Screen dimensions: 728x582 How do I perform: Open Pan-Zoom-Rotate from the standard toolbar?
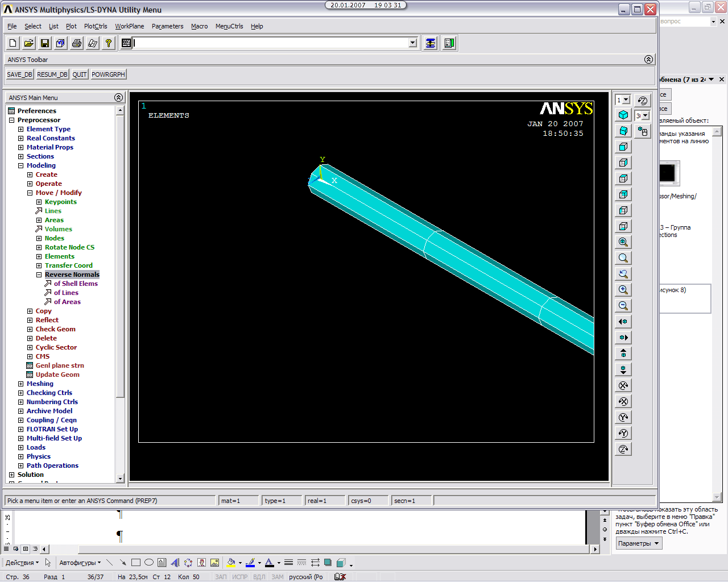tap(61, 43)
